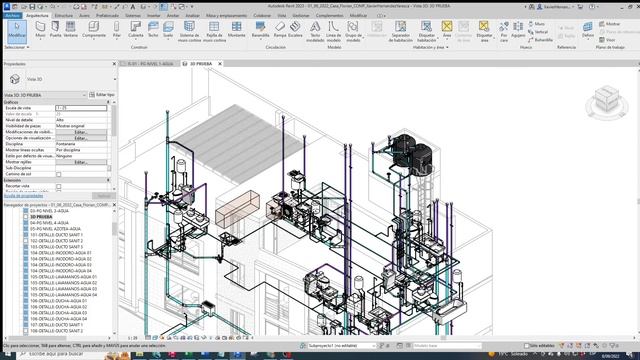The width and height of the screenshot is (640, 360).
Task: Switch to the Insertar ribbon tab
Action: [x=153, y=16]
